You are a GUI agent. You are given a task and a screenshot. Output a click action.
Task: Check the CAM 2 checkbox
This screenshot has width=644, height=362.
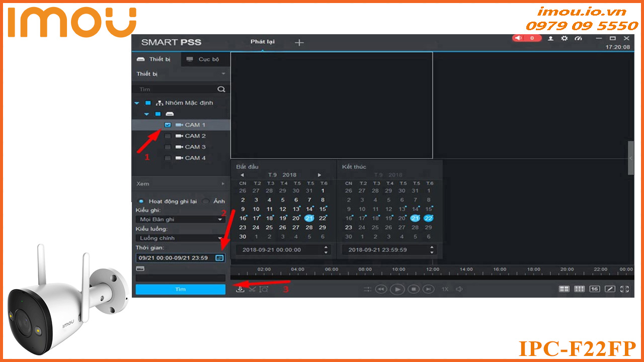click(168, 136)
